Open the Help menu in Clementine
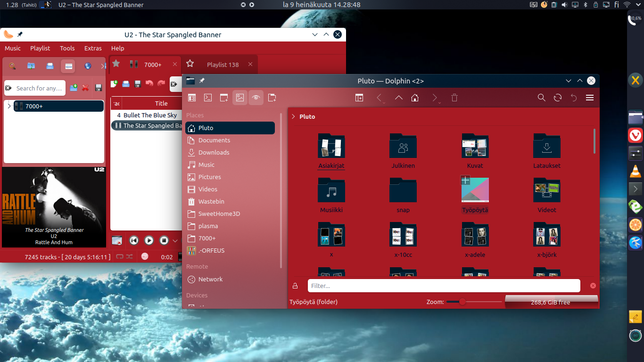This screenshot has width=644, height=362. pos(118,48)
